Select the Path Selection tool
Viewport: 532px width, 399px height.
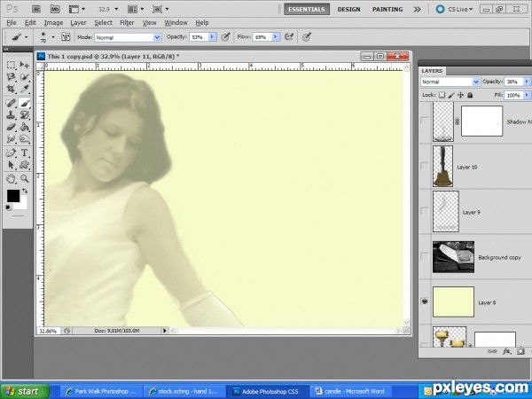[x=11, y=165]
